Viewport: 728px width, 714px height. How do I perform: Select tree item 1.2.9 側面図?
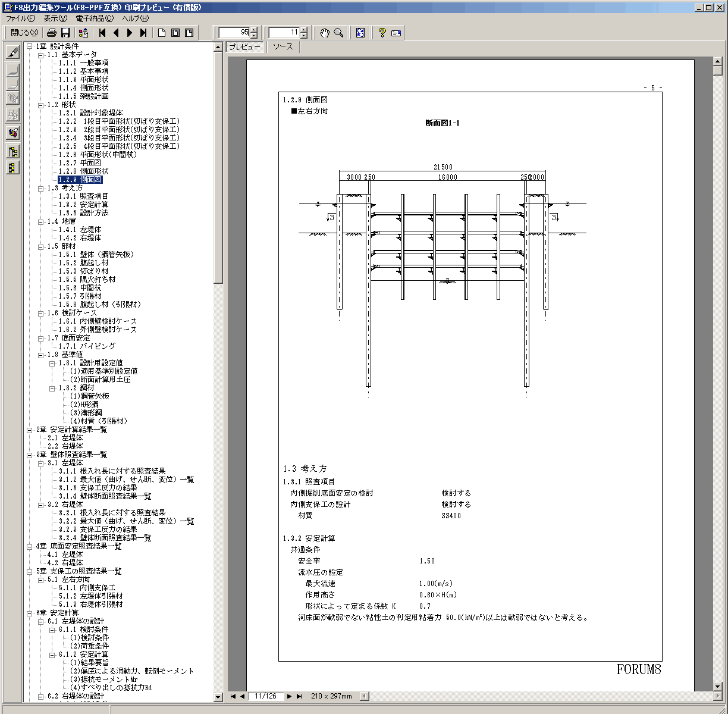pos(80,179)
